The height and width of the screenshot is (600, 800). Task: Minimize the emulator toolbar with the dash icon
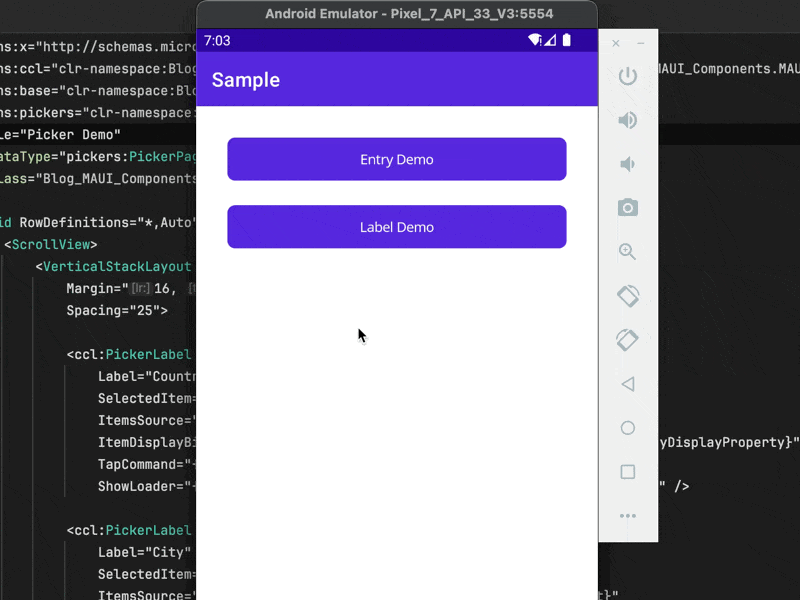click(641, 43)
